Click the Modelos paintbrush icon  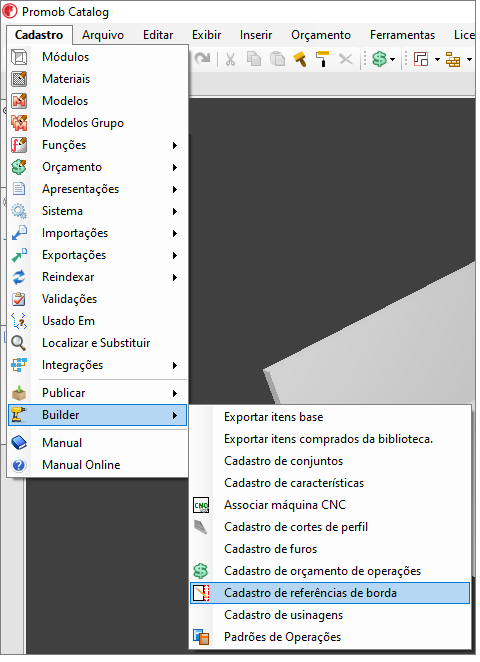(x=19, y=101)
